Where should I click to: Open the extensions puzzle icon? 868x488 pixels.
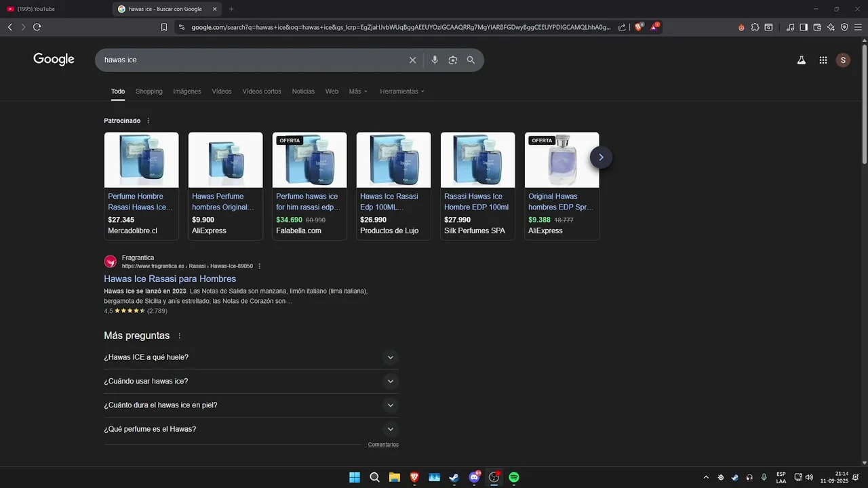pyautogui.click(x=755, y=27)
